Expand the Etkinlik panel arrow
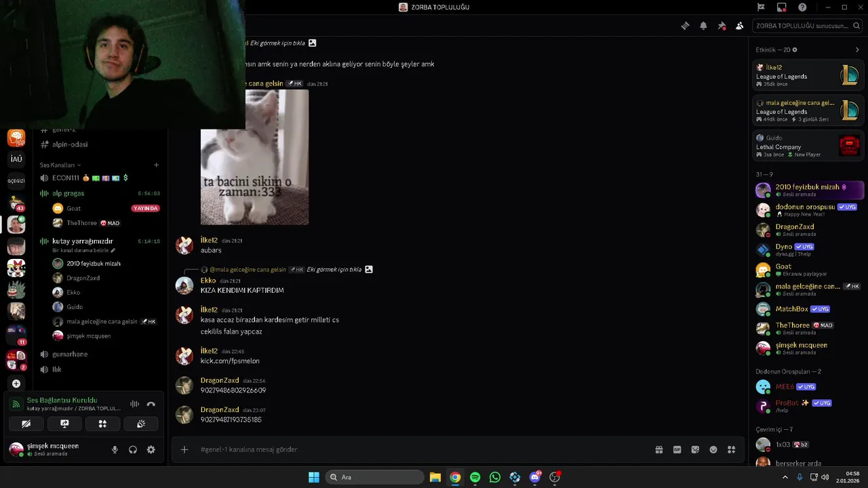The height and width of the screenshot is (488, 868). (x=857, y=50)
